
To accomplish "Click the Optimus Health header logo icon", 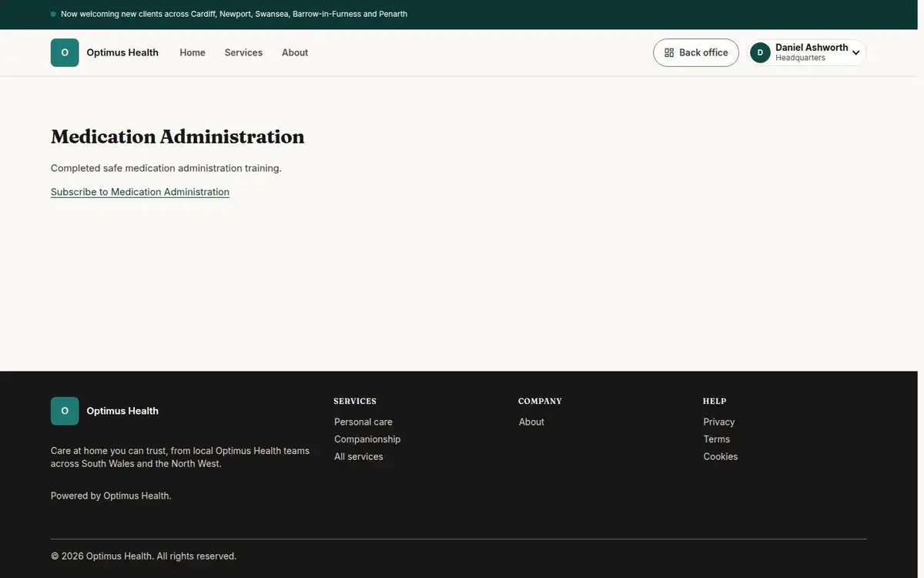I will coord(65,52).
